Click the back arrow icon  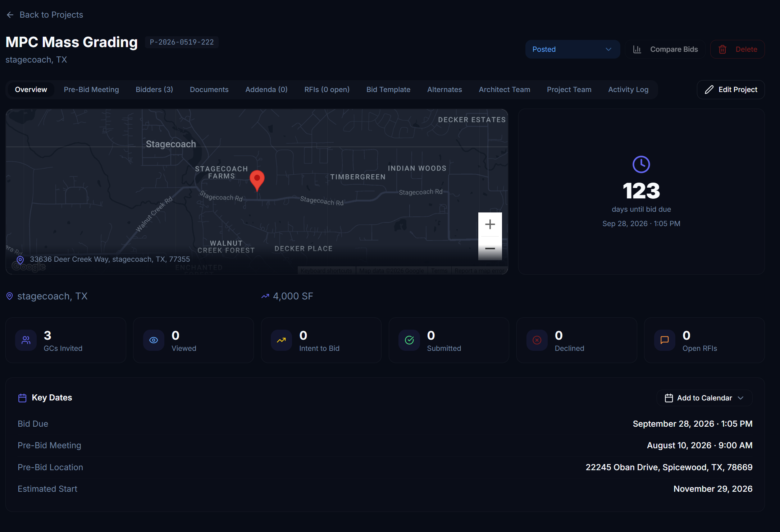pos(10,15)
